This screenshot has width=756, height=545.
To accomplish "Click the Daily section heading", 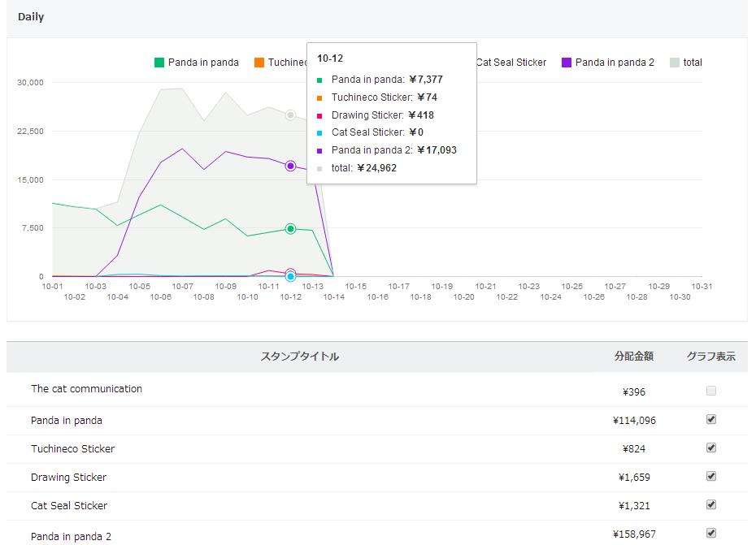I will pos(31,17).
